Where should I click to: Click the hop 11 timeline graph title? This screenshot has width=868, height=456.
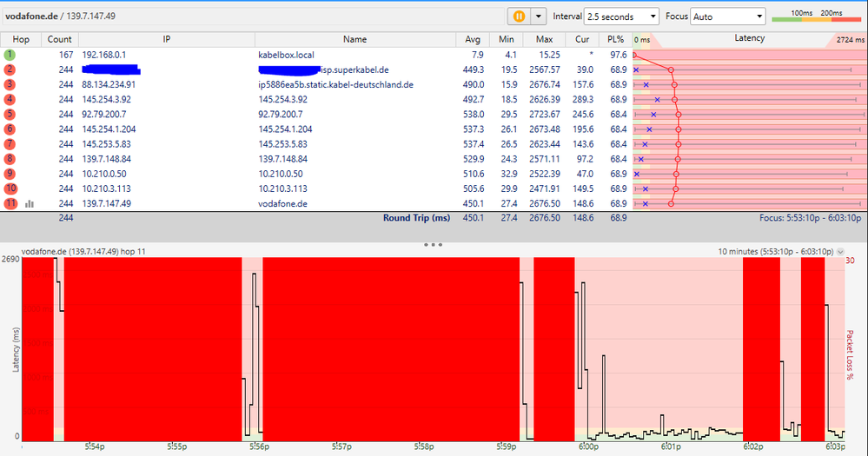pos(83,252)
